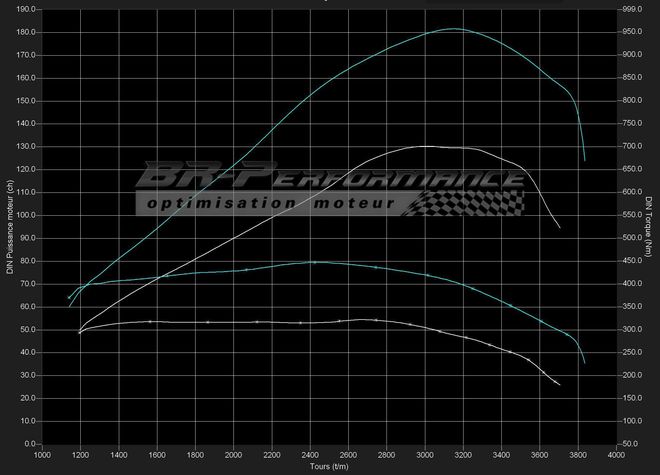Click the 999.0 label on right axis
Screen dimensions: 660x475
(x=631, y=9)
